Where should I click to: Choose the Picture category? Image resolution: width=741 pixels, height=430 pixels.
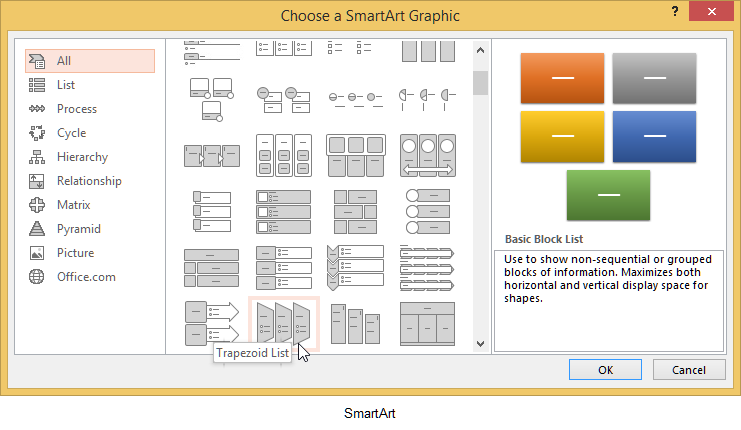[75, 253]
